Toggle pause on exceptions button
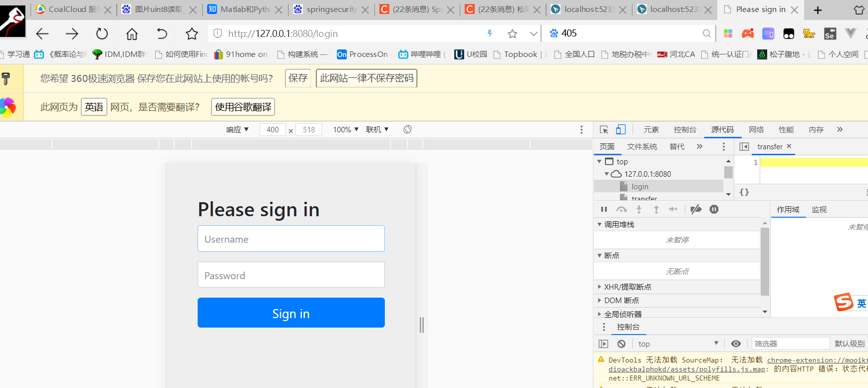 (x=714, y=209)
